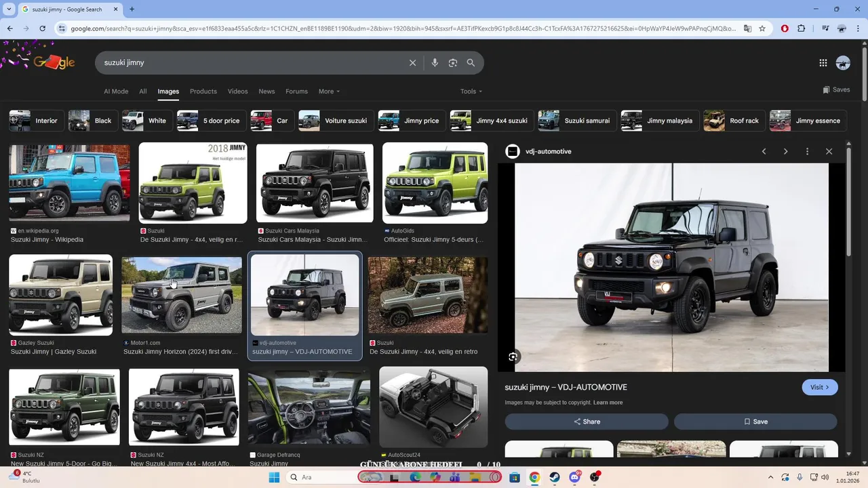Go back with the browser back arrow

(x=10, y=28)
